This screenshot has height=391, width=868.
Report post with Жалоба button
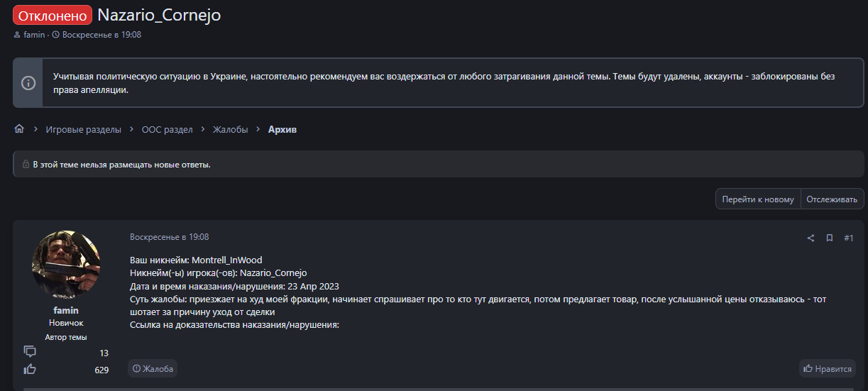[153, 368]
